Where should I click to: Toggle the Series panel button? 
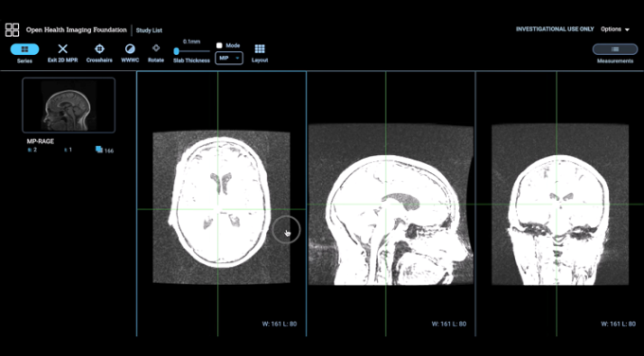tap(25, 49)
